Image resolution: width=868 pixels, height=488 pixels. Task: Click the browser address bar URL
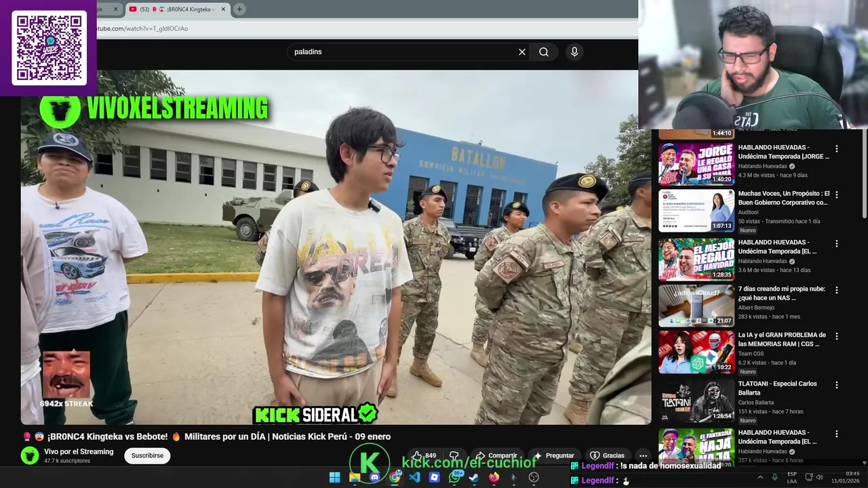coord(142,28)
